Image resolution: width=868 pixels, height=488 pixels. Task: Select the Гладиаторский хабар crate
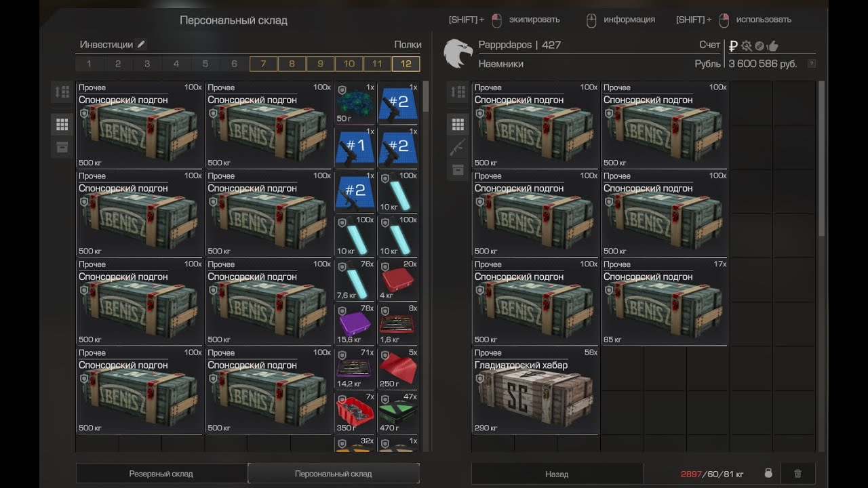click(x=535, y=390)
